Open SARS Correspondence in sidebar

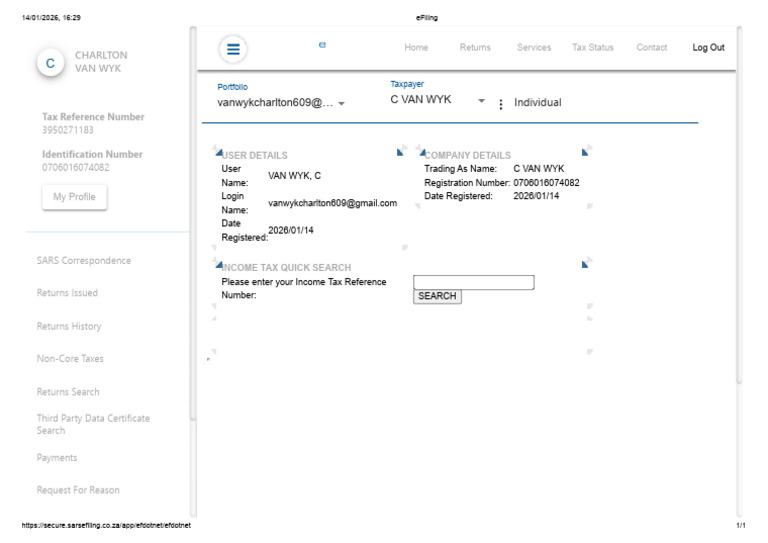[84, 260]
